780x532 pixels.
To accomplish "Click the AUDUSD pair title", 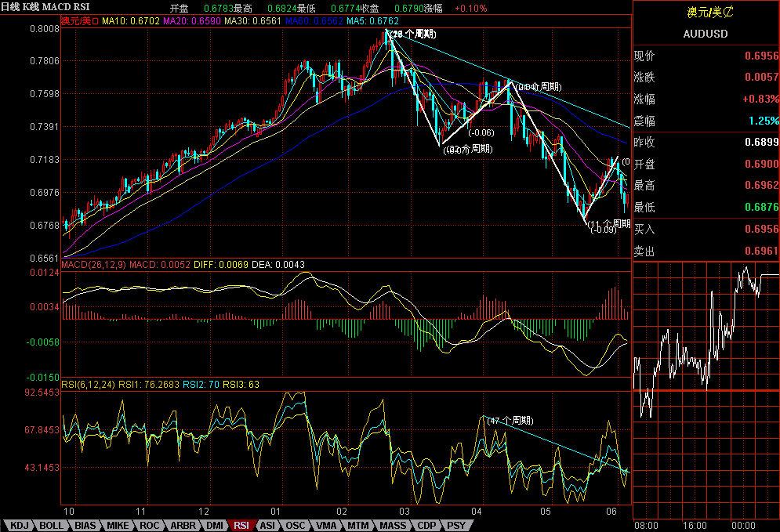I will (x=706, y=34).
